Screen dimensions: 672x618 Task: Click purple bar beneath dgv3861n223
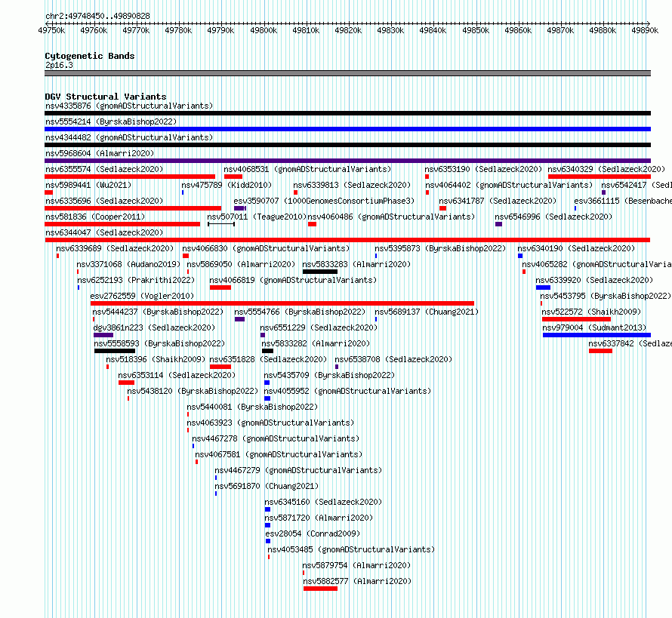point(103,335)
